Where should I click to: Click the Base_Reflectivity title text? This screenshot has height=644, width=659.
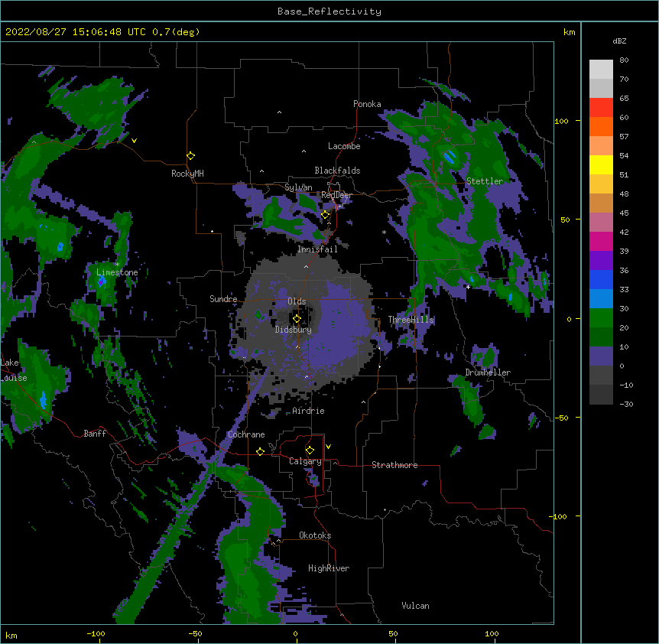(x=329, y=11)
